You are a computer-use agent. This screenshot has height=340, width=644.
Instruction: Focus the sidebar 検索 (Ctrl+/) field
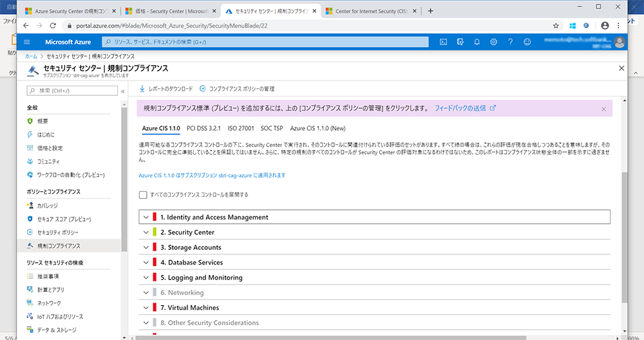pyautogui.click(x=72, y=91)
